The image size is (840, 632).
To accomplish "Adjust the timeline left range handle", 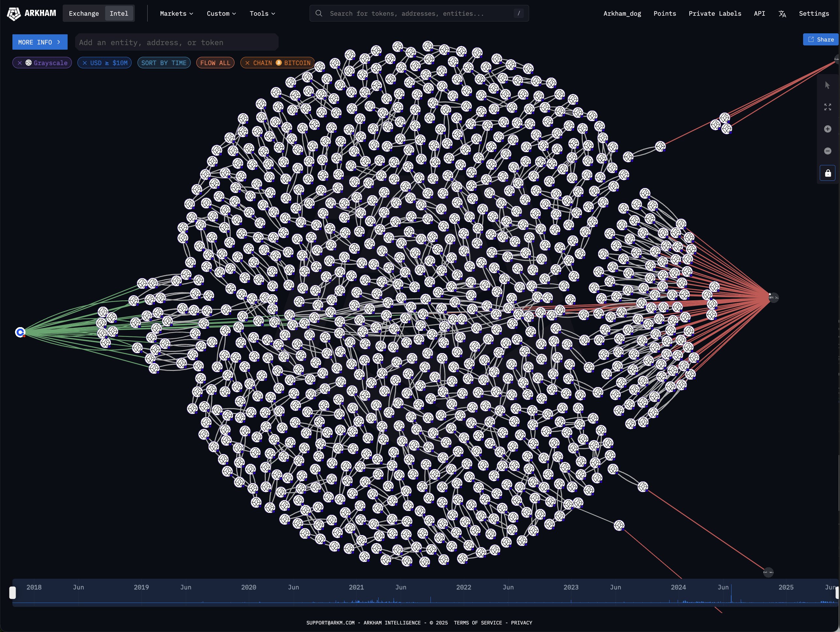I will (x=12, y=593).
